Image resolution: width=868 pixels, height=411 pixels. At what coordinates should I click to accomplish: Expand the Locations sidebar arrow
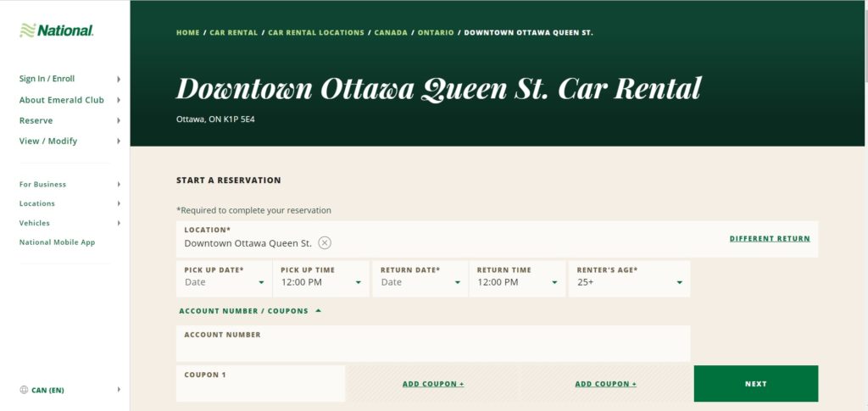[119, 203]
